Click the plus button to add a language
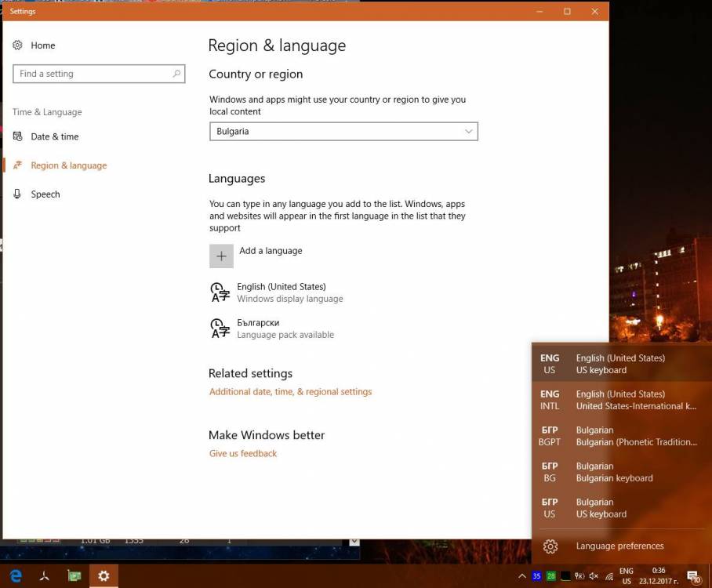 tap(221, 256)
